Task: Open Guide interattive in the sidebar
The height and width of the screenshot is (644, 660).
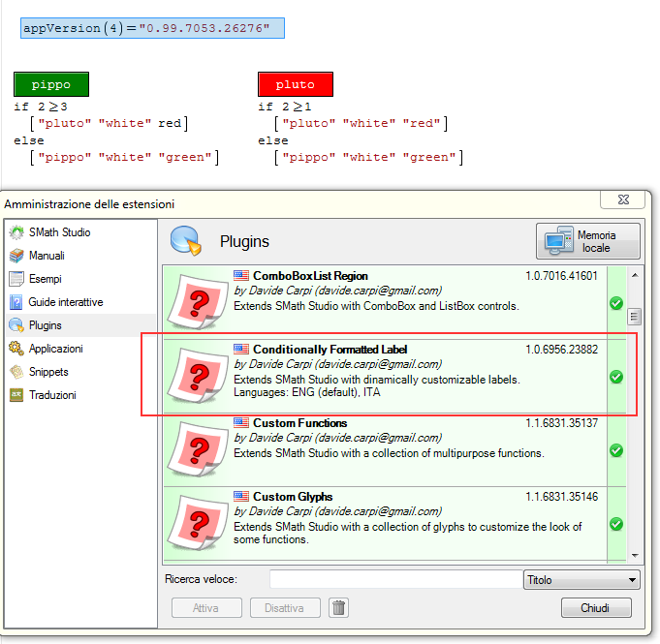Action: point(65,302)
